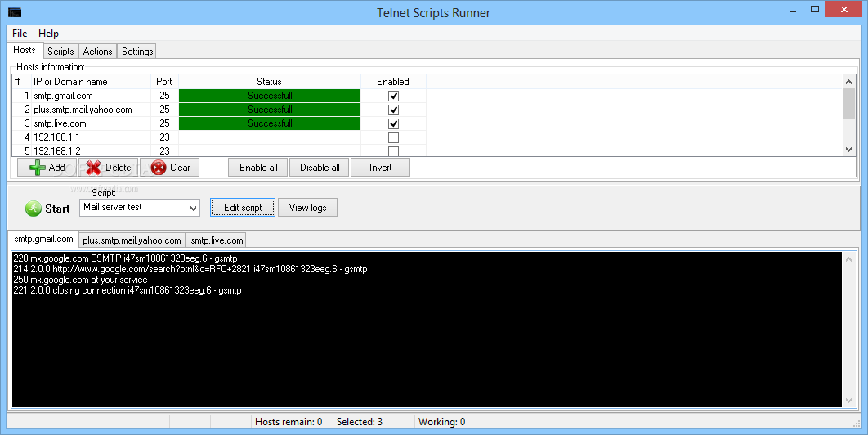Click the green plus Add icon
The image size is (868, 435).
tap(37, 168)
